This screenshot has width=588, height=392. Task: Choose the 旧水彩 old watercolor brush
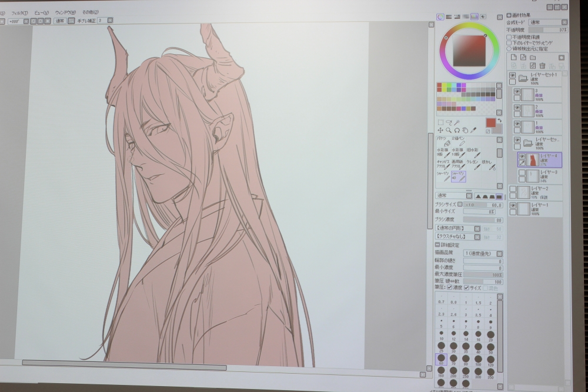point(473,153)
